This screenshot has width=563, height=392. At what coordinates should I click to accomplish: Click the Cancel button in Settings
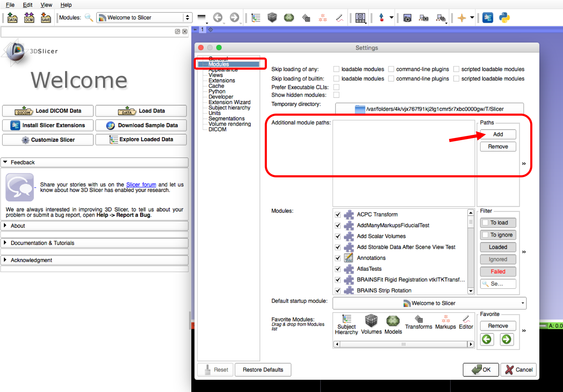[x=518, y=370]
